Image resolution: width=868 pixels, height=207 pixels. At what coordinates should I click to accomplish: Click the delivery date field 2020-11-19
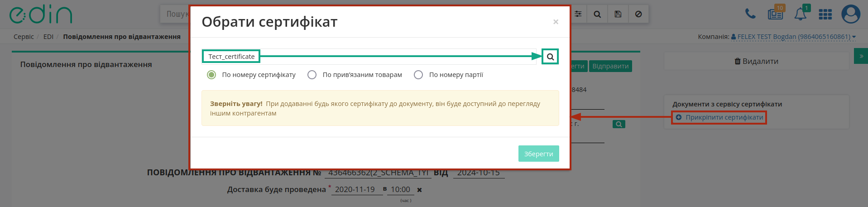click(x=357, y=189)
